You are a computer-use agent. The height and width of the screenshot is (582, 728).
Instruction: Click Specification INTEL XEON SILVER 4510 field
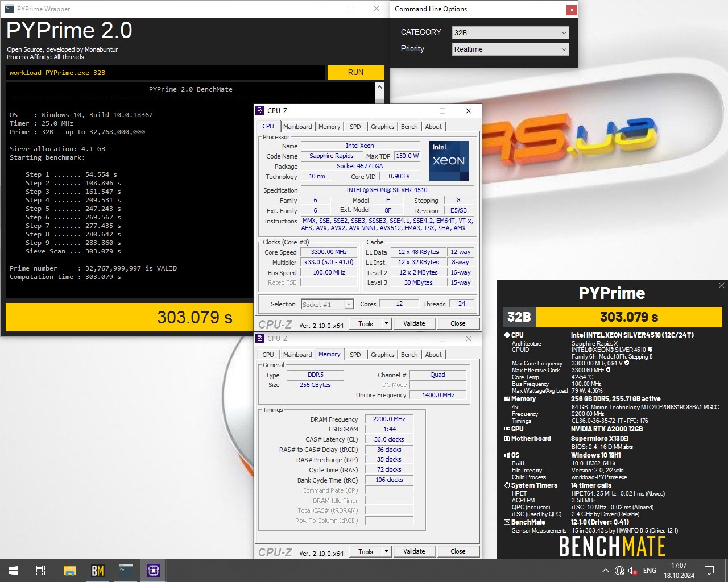click(387, 190)
